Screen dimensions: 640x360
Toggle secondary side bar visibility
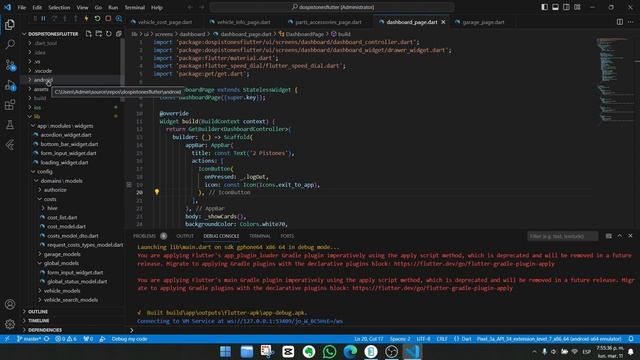pos(566,7)
